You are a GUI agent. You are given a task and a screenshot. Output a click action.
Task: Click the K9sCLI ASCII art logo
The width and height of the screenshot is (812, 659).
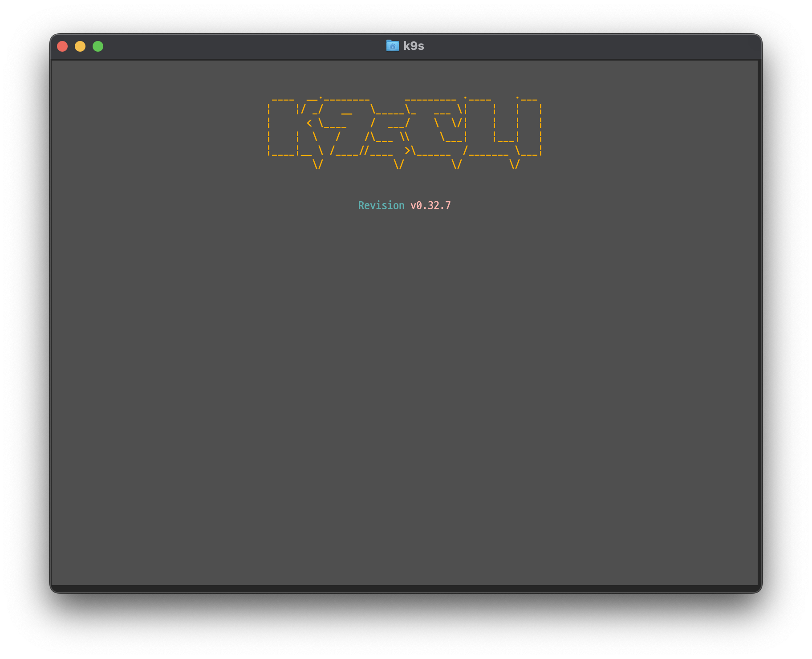pos(405,133)
